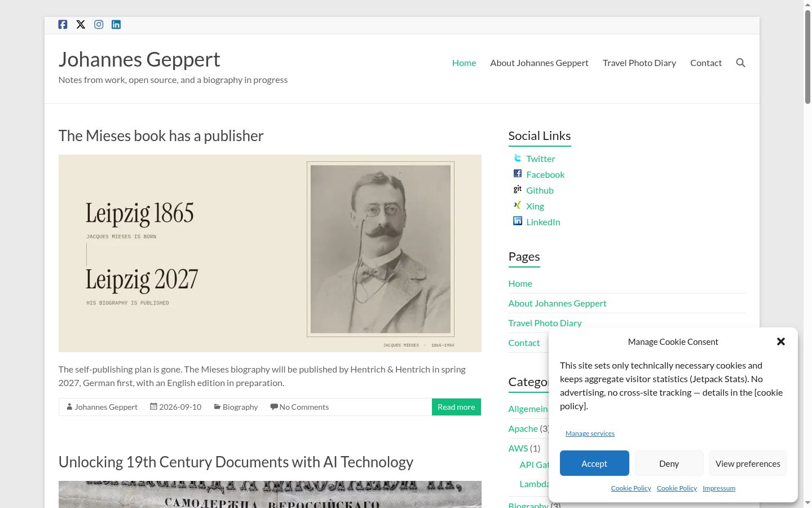
Task: Click the search magnifier icon in the navigation
Action: pos(740,63)
